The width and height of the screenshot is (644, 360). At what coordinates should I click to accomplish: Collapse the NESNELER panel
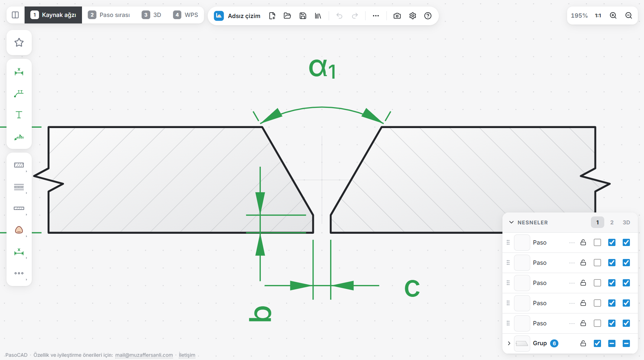pos(511,222)
